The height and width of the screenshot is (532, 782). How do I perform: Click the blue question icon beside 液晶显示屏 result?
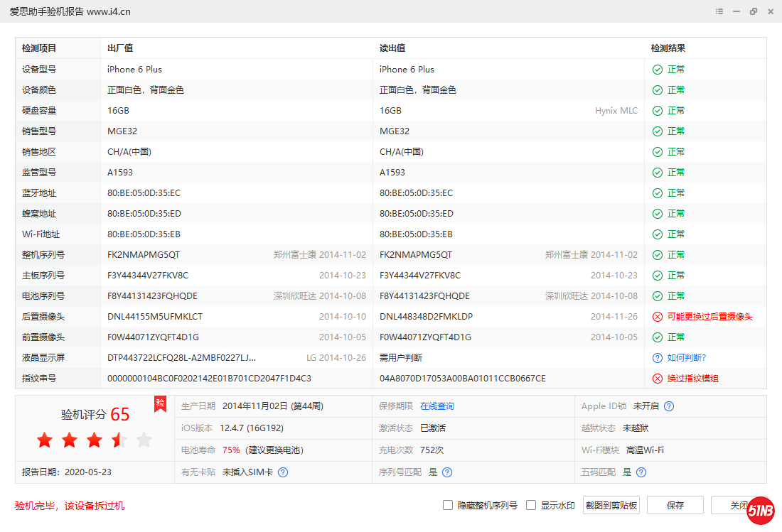pos(656,357)
